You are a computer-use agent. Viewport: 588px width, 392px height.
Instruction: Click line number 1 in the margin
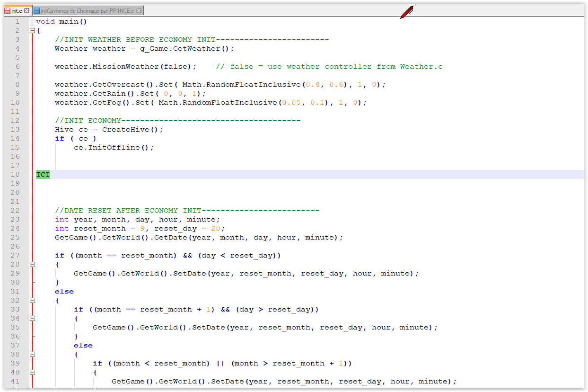tap(17, 21)
